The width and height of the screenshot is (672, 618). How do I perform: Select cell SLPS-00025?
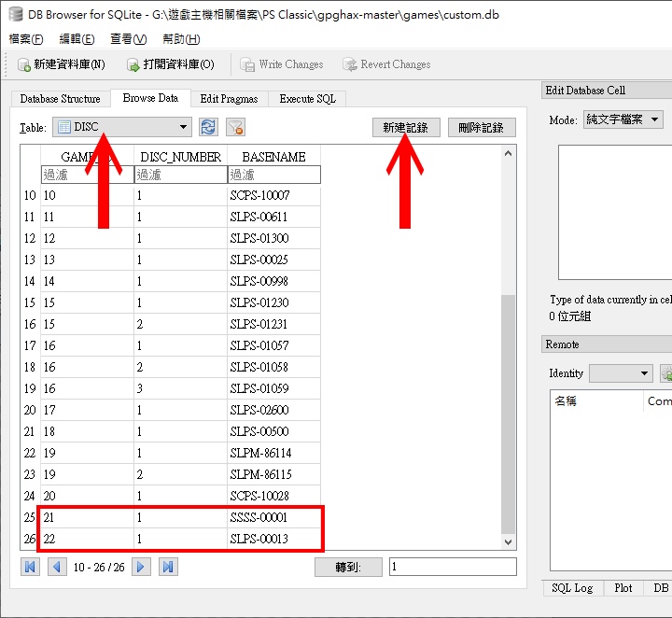[273, 260]
